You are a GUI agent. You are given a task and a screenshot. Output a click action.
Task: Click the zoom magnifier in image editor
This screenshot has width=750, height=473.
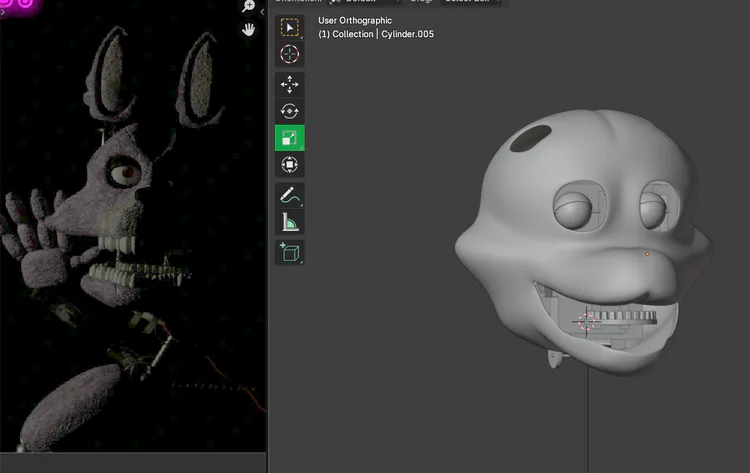[x=249, y=6]
